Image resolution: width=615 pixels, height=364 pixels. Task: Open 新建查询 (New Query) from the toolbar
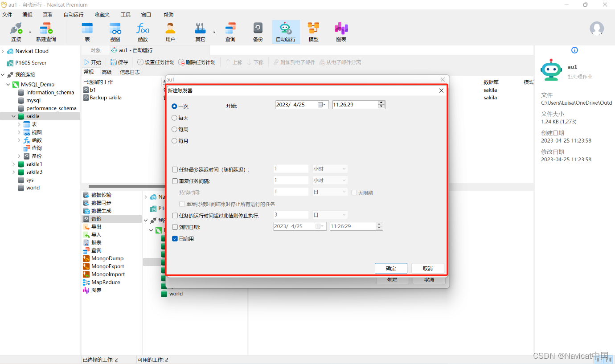click(46, 32)
